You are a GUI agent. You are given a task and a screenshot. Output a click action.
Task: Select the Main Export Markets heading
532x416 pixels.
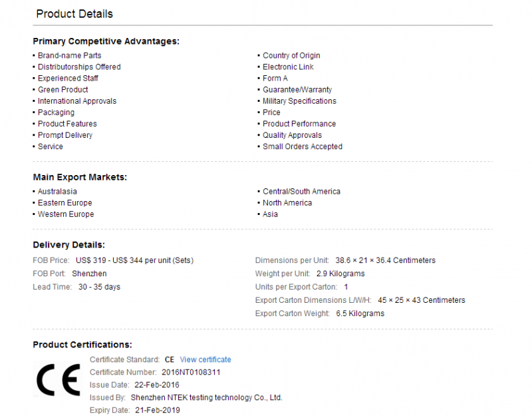[x=80, y=177]
